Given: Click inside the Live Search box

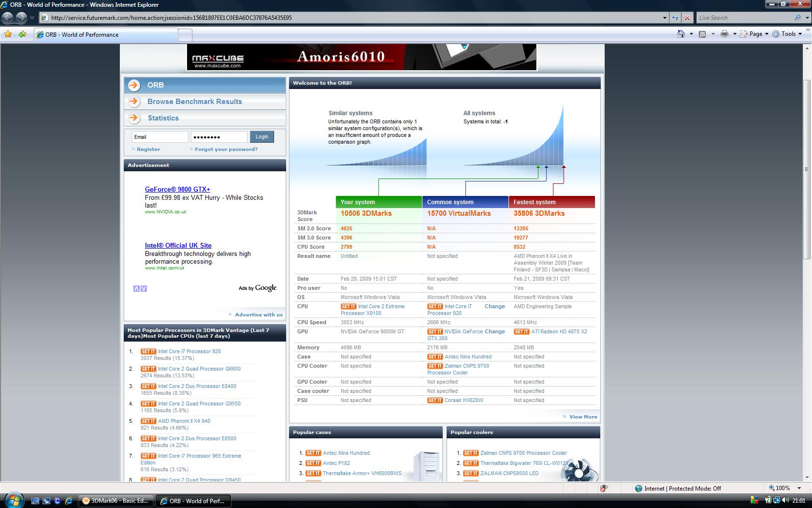Looking at the screenshot, I should (744, 18).
